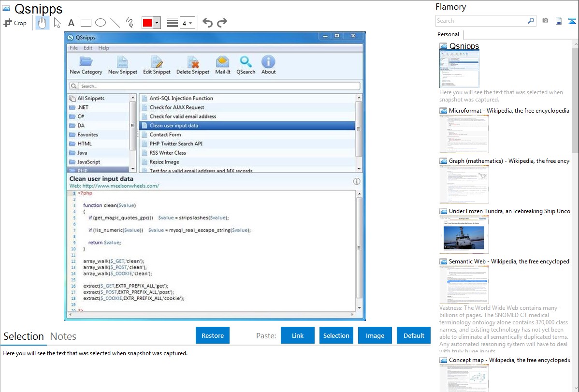Switch to the Notes tab

coord(63,336)
